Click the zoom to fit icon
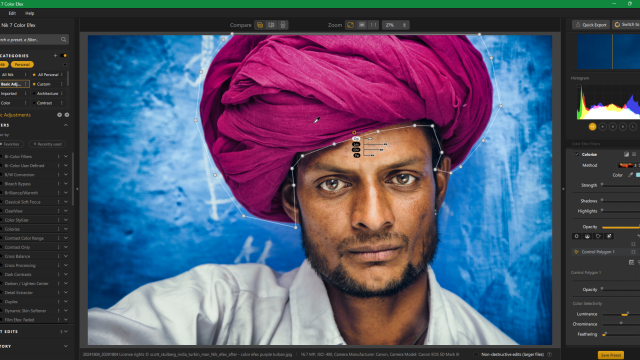 click(350, 25)
